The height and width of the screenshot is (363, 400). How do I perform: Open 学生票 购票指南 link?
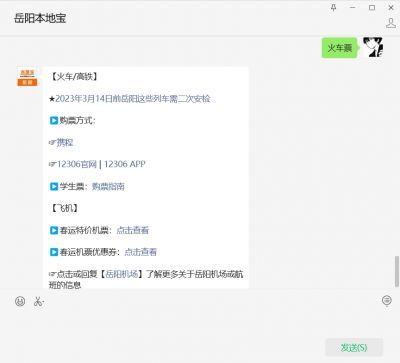108,186
